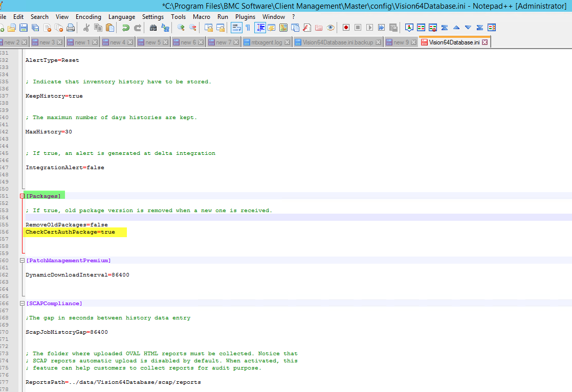This screenshot has height=392, width=572.
Task: Toggle Synchronize Vertical Scrolling button
Action: tap(208, 28)
